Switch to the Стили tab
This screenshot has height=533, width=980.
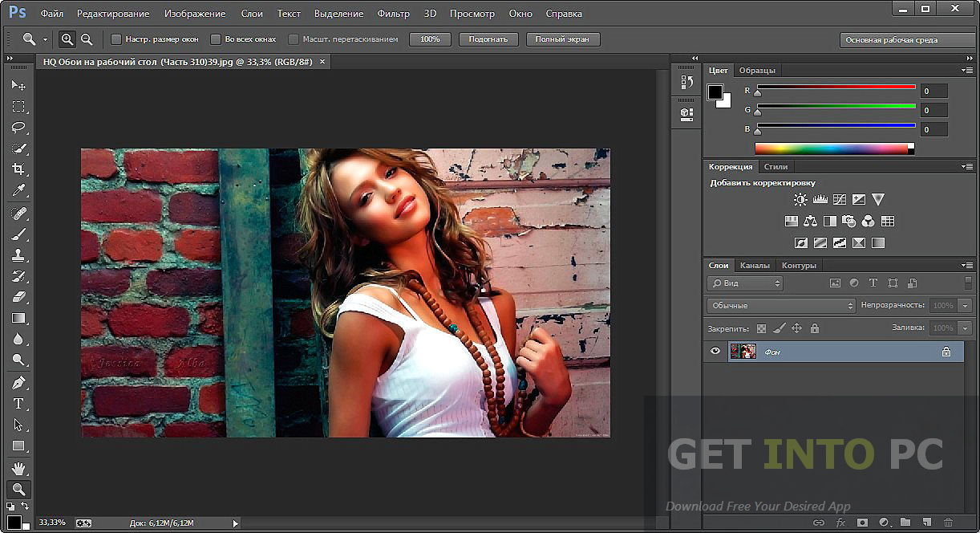click(775, 167)
